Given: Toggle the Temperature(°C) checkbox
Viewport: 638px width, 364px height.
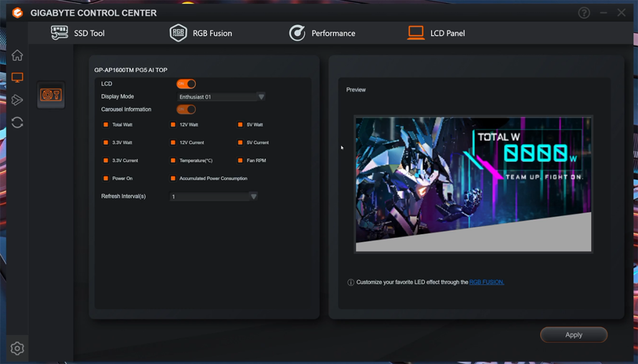Looking at the screenshot, I should 173,161.
